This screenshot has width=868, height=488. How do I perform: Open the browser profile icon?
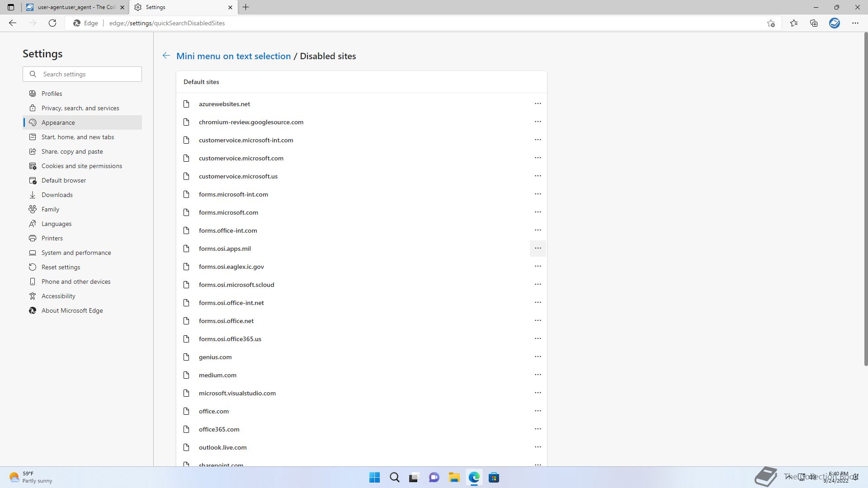pos(835,23)
